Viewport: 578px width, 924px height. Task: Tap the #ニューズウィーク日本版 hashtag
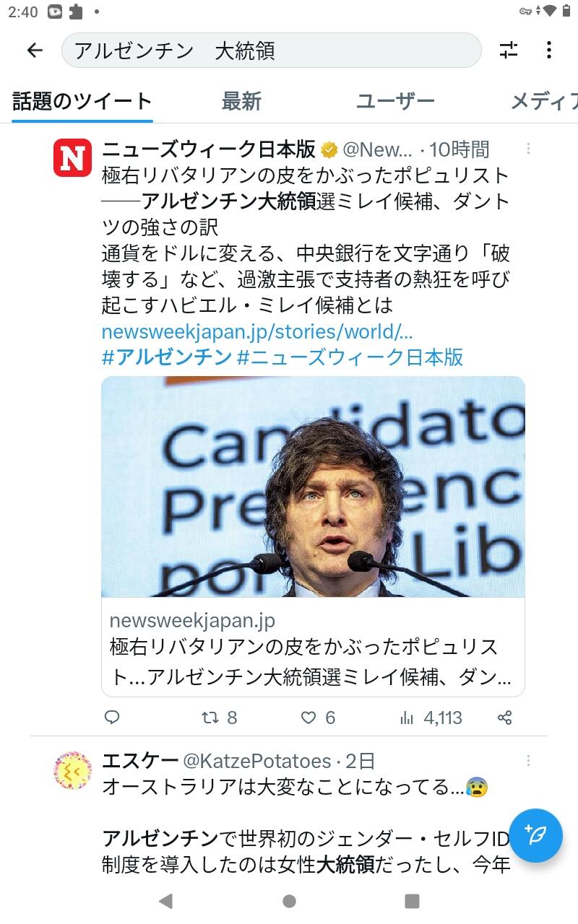(350, 357)
